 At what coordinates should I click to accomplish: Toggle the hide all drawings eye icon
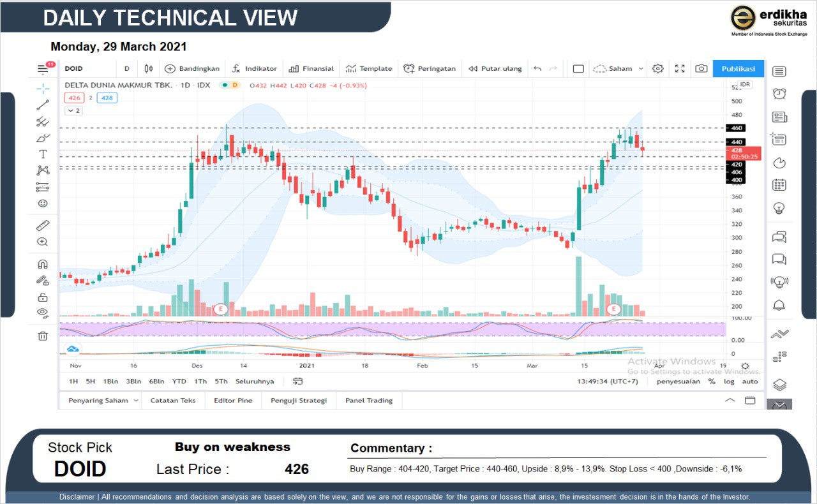tap(43, 313)
